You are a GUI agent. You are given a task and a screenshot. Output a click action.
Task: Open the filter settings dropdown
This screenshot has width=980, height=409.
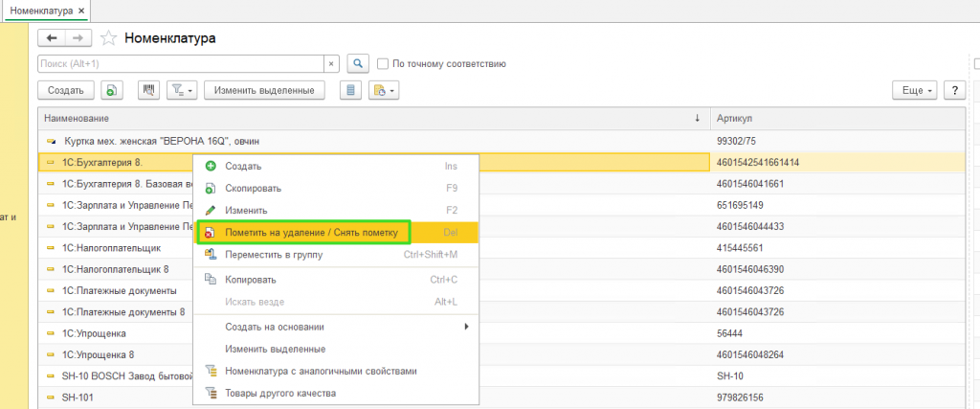point(183,91)
